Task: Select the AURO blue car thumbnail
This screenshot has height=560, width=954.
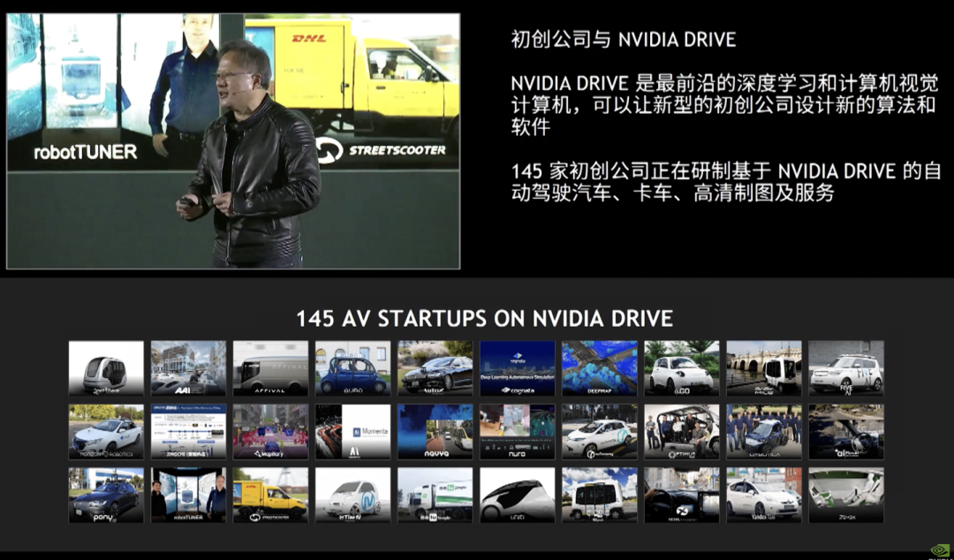Action: pyautogui.click(x=352, y=368)
